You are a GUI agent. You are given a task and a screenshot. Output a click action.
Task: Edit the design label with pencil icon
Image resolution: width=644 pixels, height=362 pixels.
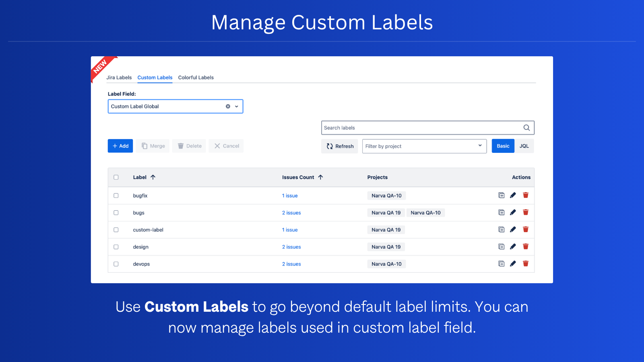tap(513, 247)
